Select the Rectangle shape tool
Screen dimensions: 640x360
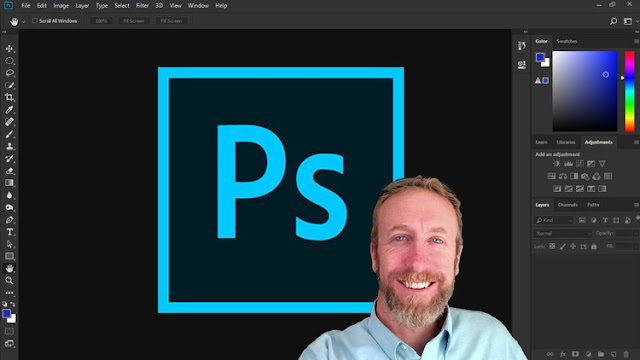[9, 256]
